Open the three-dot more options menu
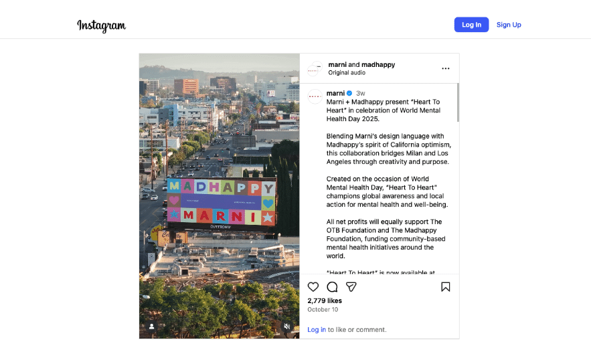The image size is (591, 364). [x=446, y=68]
